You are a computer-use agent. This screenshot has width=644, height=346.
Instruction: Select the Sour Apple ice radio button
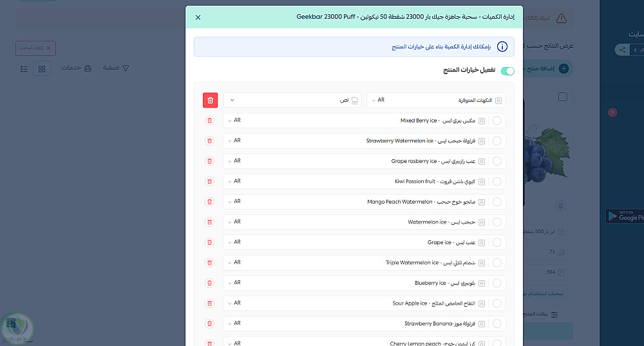[x=497, y=303]
